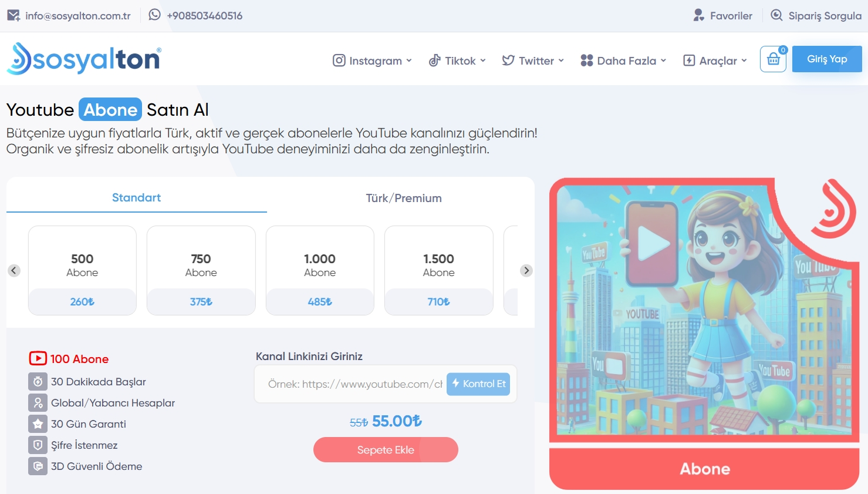The image size is (868, 494).
Task: Open the Sipariş Sorgula link
Action: (816, 15)
